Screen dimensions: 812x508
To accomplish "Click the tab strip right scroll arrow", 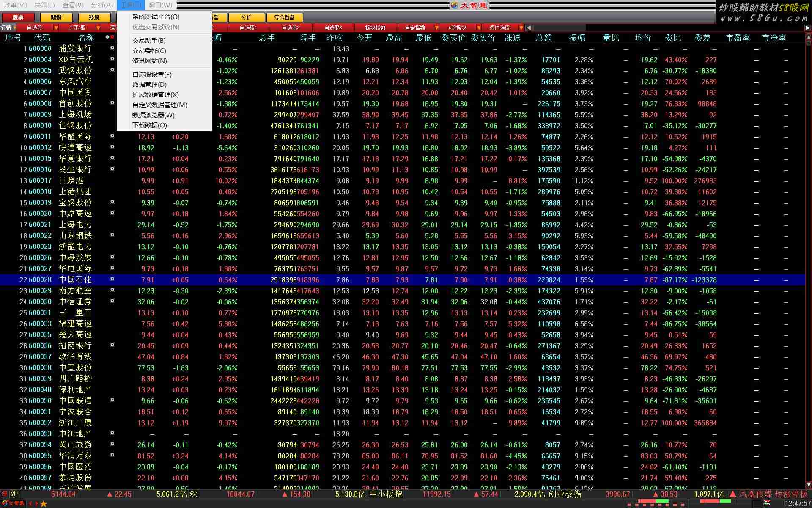I will click(807, 28).
